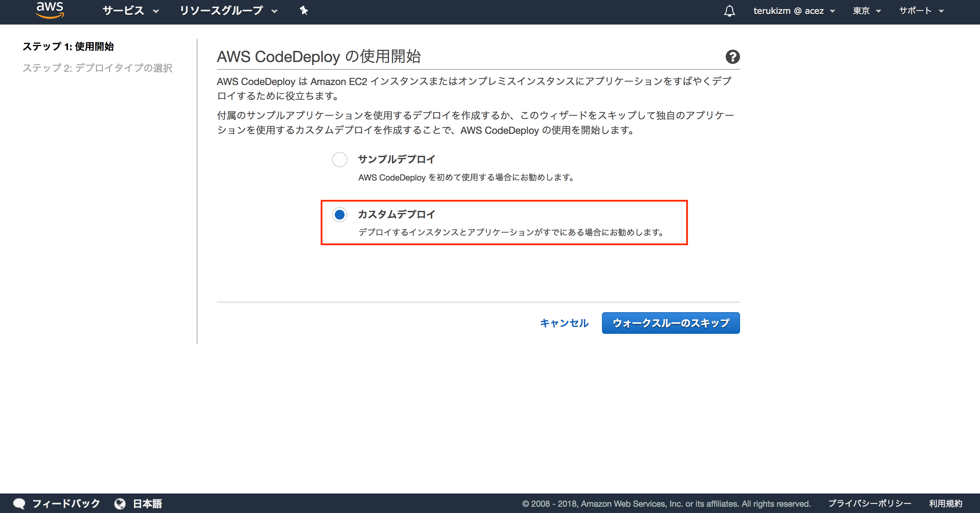The width and height of the screenshot is (980, 513).
Task: Open the terukizm @ acez account dropdown
Action: 794,11
